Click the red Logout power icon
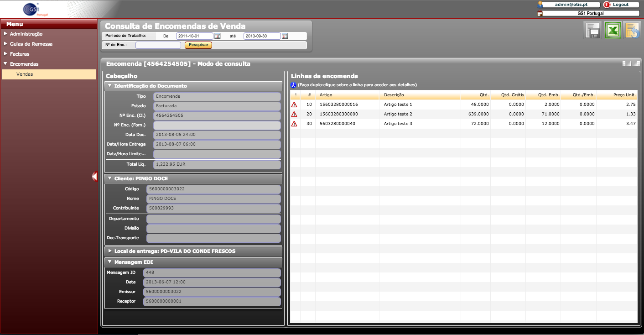This screenshot has height=335, width=644. [607, 5]
